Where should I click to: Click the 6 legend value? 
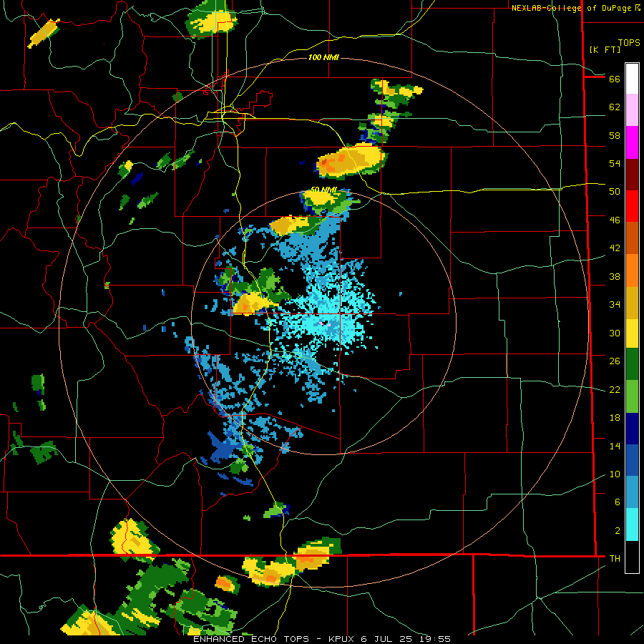617,502
